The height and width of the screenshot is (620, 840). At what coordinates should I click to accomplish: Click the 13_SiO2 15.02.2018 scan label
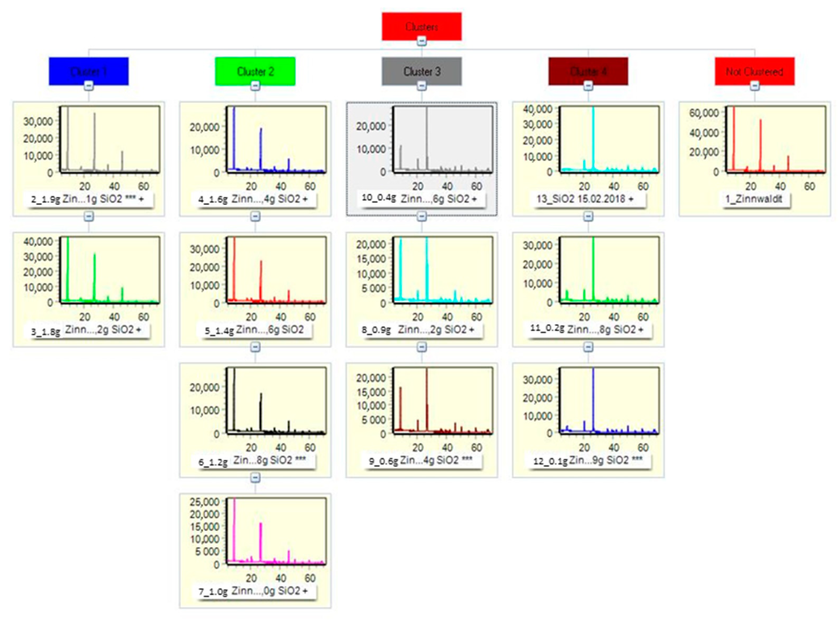click(585, 199)
